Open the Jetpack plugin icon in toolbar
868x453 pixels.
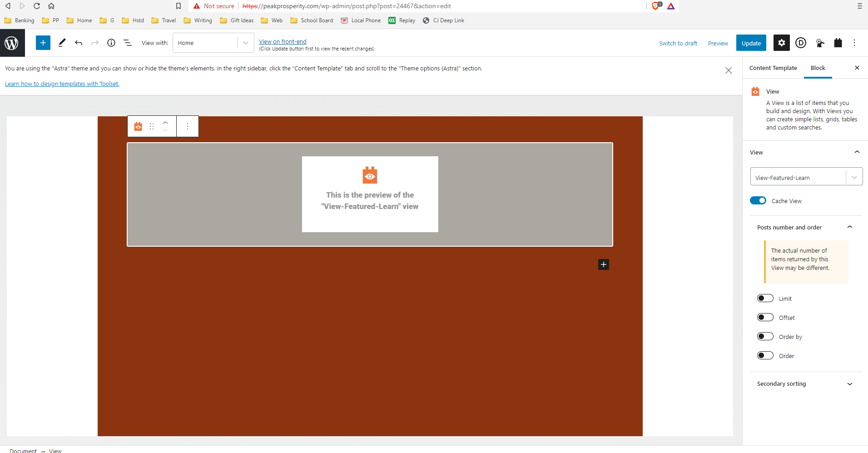(838, 43)
